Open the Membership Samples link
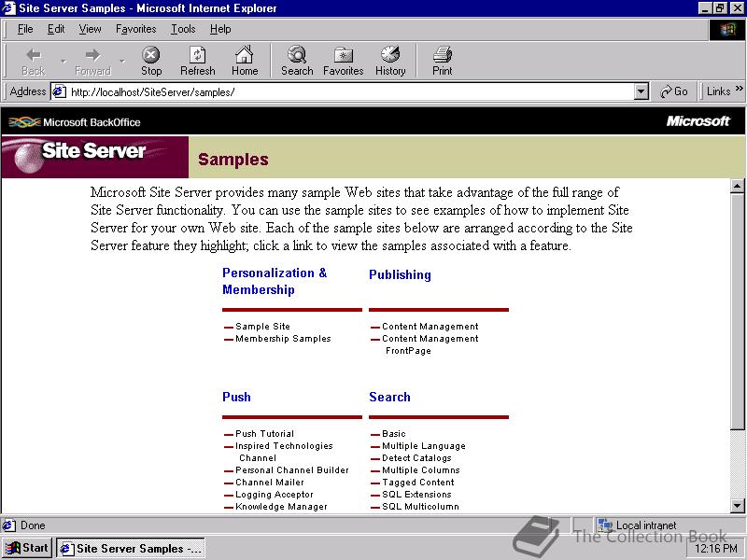Viewport: 747px width, 560px height. tap(283, 339)
